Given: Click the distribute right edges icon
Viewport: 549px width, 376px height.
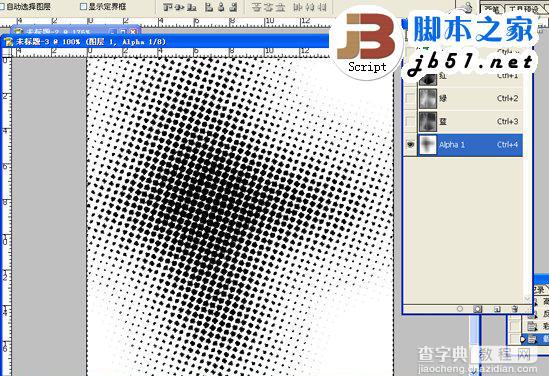Looking at the screenshot, I should 322,7.
